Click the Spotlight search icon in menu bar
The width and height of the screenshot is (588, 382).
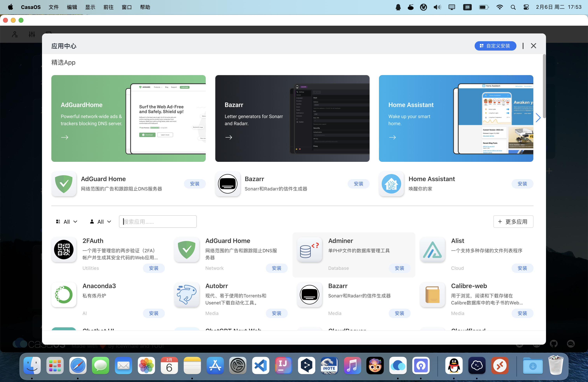[513, 7]
